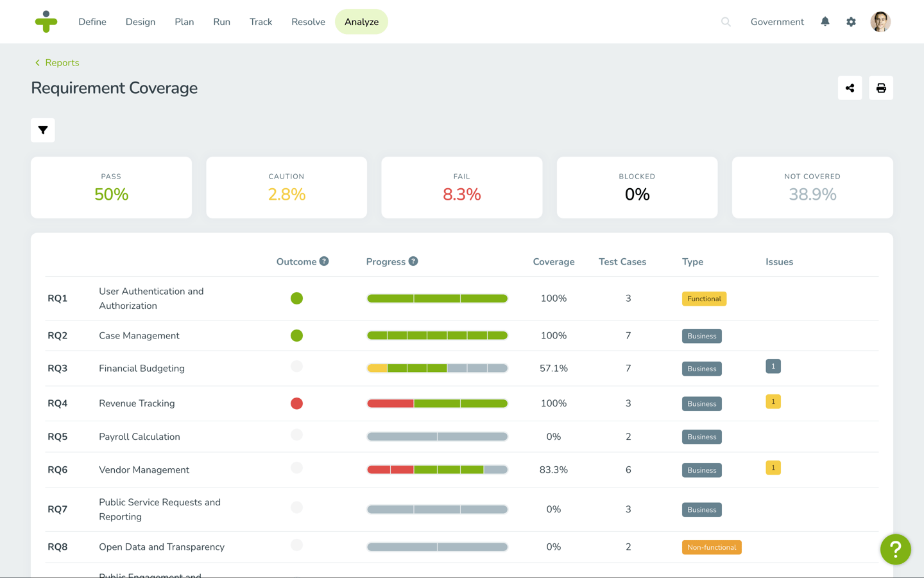Click RQ1 green outcome dot

296,299
